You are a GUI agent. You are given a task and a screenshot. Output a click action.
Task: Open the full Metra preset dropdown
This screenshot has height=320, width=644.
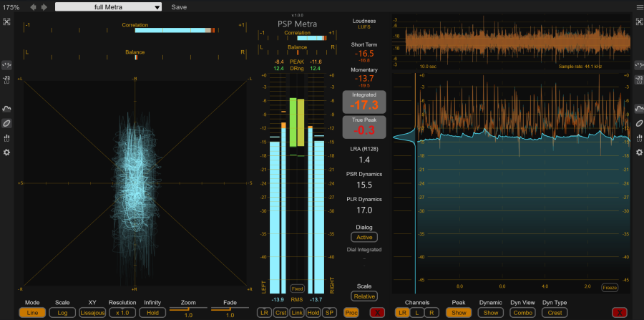tap(108, 6)
